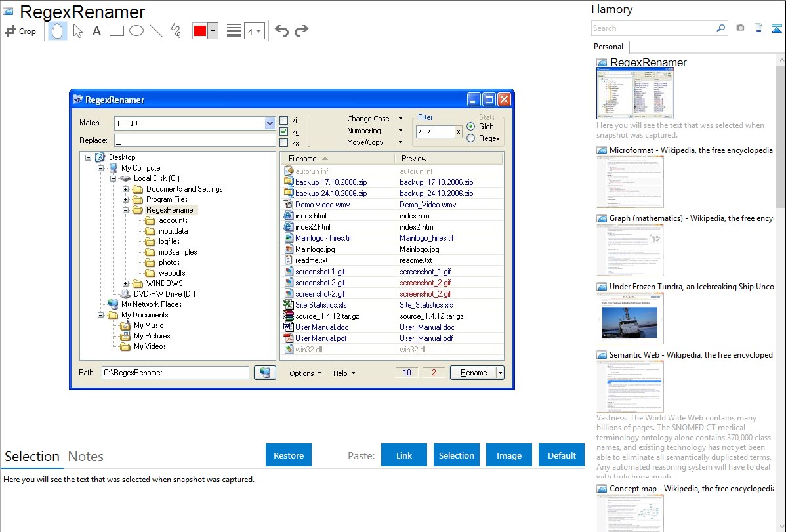The width and height of the screenshot is (786, 532).
Task: Open the Options menu
Action: (x=305, y=373)
